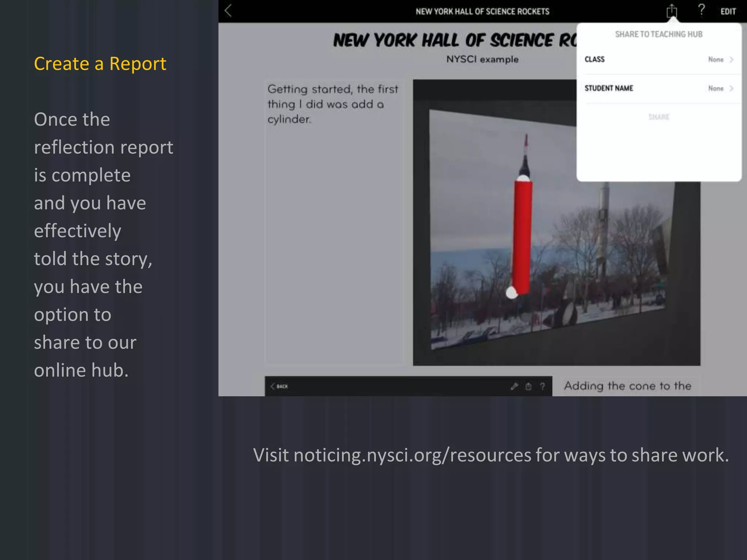The height and width of the screenshot is (560, 747).
Task: Tap the pencil edit icon in the lower bar
Action: [x=514, y=386]
